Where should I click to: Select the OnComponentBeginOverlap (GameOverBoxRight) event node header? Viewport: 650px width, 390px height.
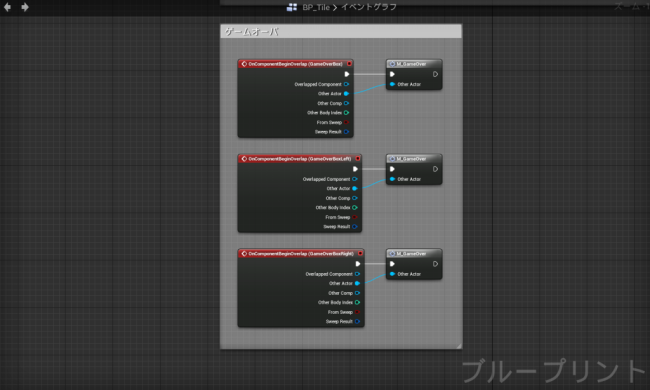point(301,254)
